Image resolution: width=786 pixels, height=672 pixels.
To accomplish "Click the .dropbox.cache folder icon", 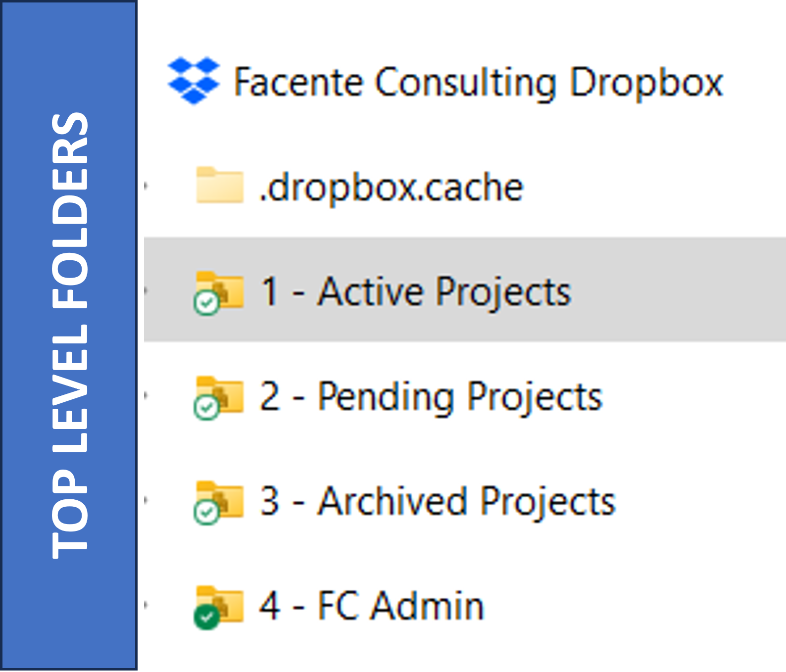I will coord(220,185).
